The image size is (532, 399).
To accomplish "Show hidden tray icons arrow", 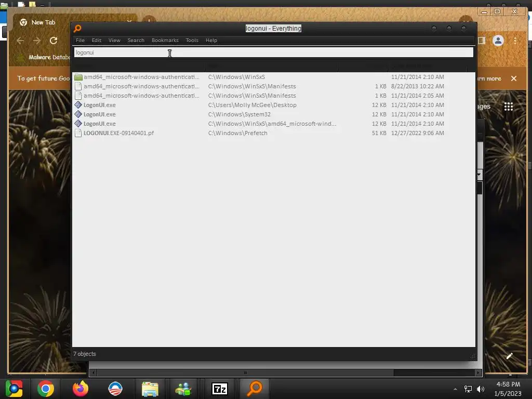I will click(x=455, y=389).
